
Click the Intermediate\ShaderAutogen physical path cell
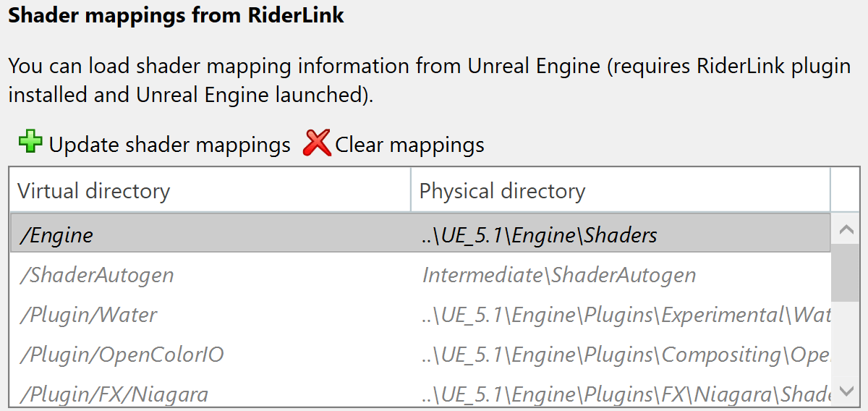(x=559, y=275)
